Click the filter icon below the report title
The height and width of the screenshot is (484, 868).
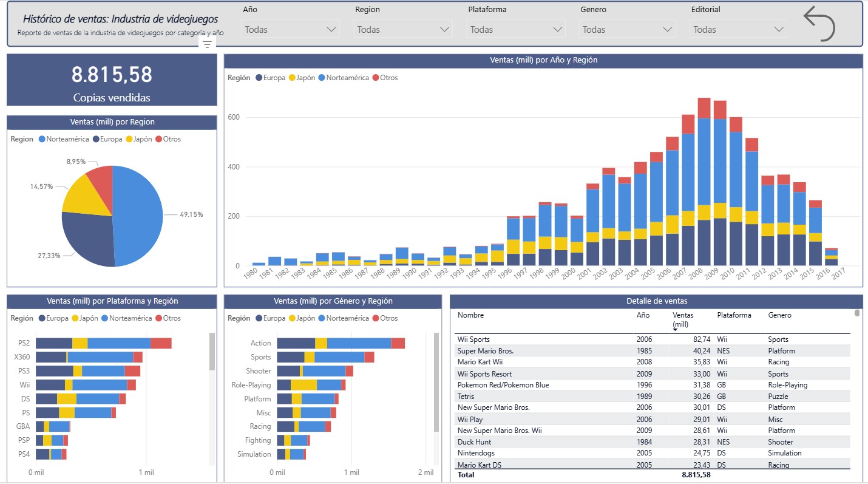(x=207, y=44)
